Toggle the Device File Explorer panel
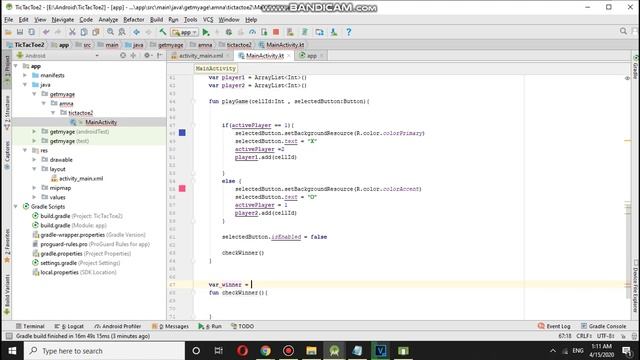The height and width of the screenshot is (360, 640). (636, 287)
